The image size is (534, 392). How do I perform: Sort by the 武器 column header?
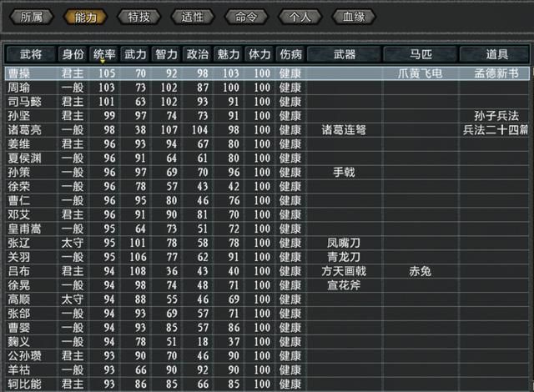click(x=345, y=54)
